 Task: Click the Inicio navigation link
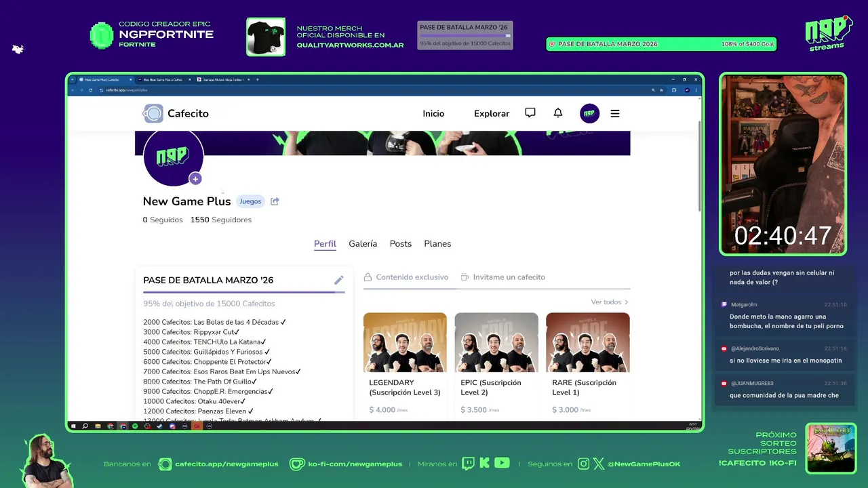433,113
